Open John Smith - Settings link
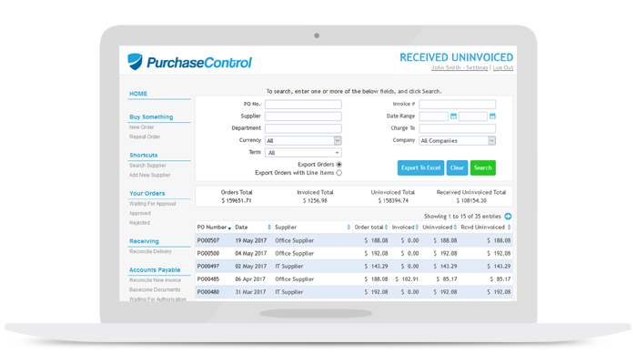 click(x=460, y=67)
